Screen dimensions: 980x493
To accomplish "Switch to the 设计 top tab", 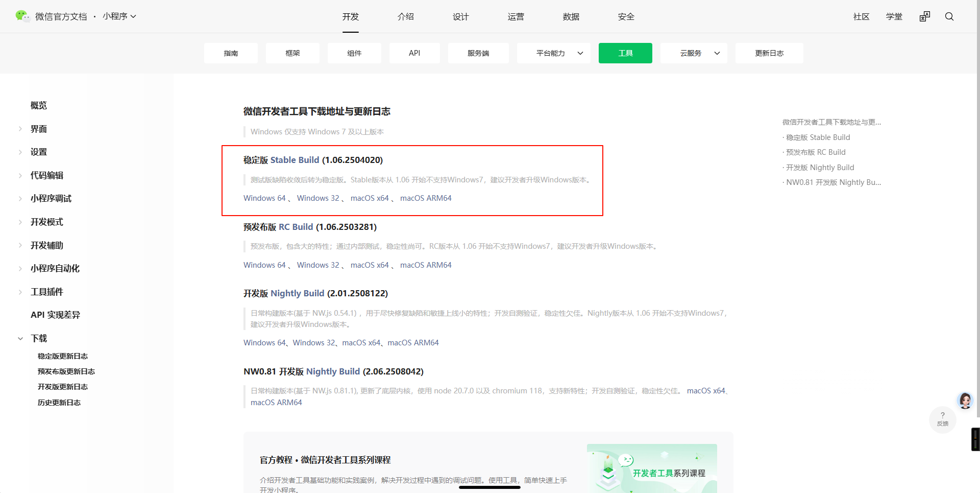I will [461, 16].
